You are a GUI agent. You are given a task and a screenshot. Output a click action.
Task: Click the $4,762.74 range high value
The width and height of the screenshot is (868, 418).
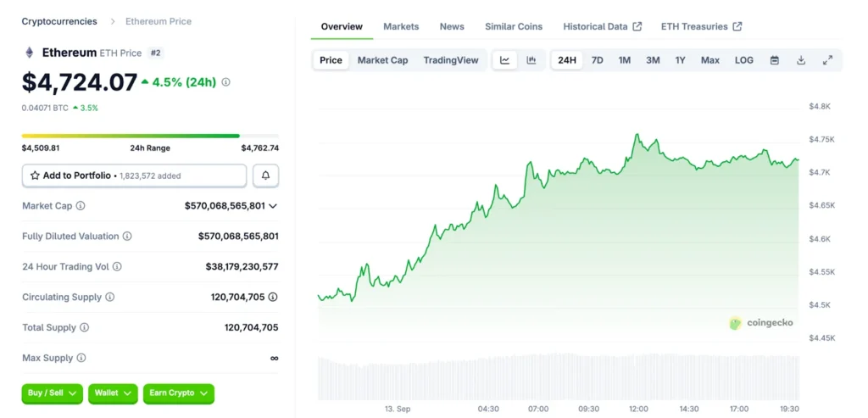pyautogui.click(x=259, y=148)
